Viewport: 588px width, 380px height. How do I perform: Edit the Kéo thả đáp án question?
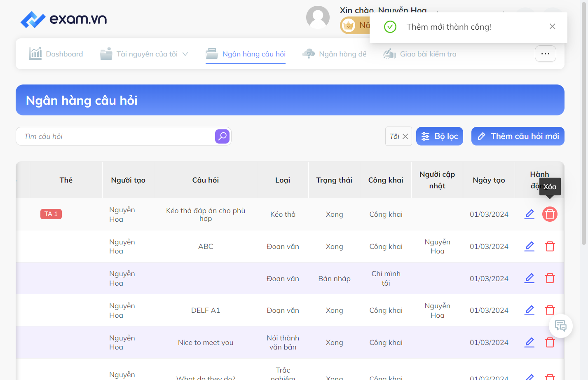[529, 214]
